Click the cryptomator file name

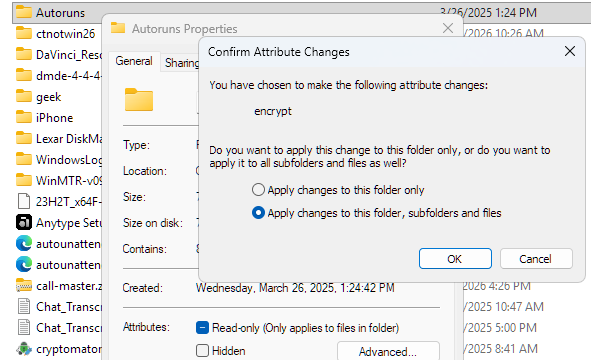click(x=69, y=349)
